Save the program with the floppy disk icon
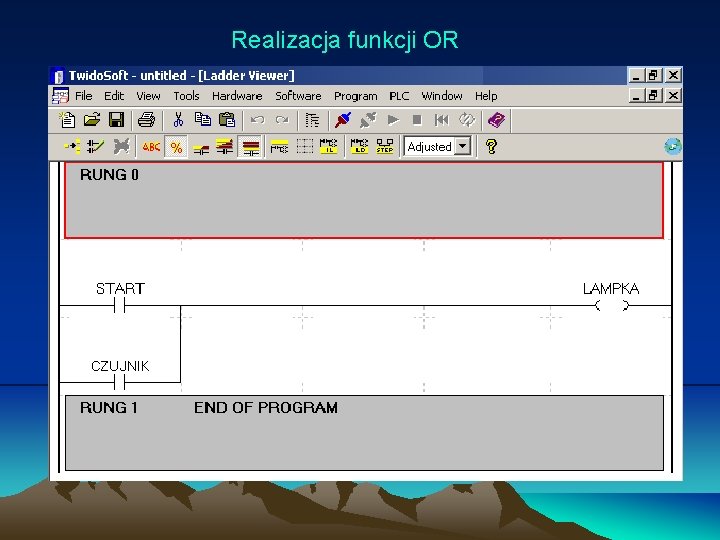This screenshot has width=720, height=540. click(x=116, y=120)
